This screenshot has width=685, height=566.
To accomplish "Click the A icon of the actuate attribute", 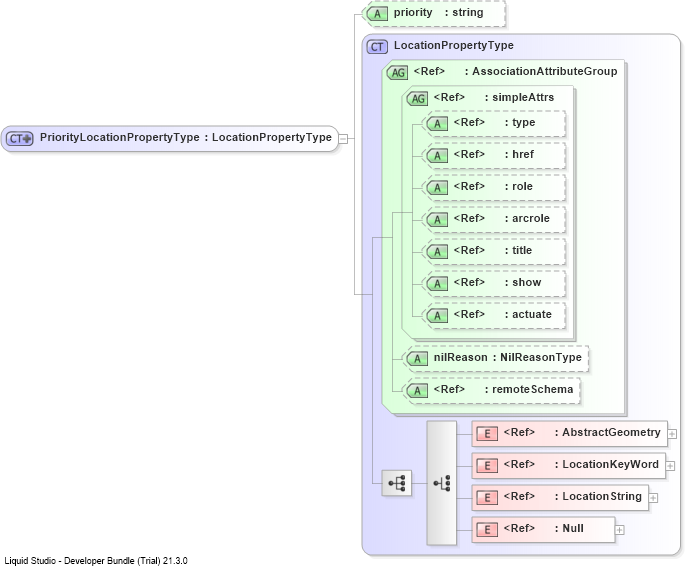I will click(437, 315).
